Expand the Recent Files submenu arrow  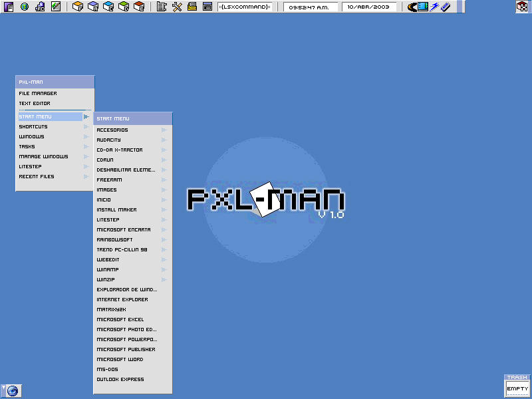86,176
